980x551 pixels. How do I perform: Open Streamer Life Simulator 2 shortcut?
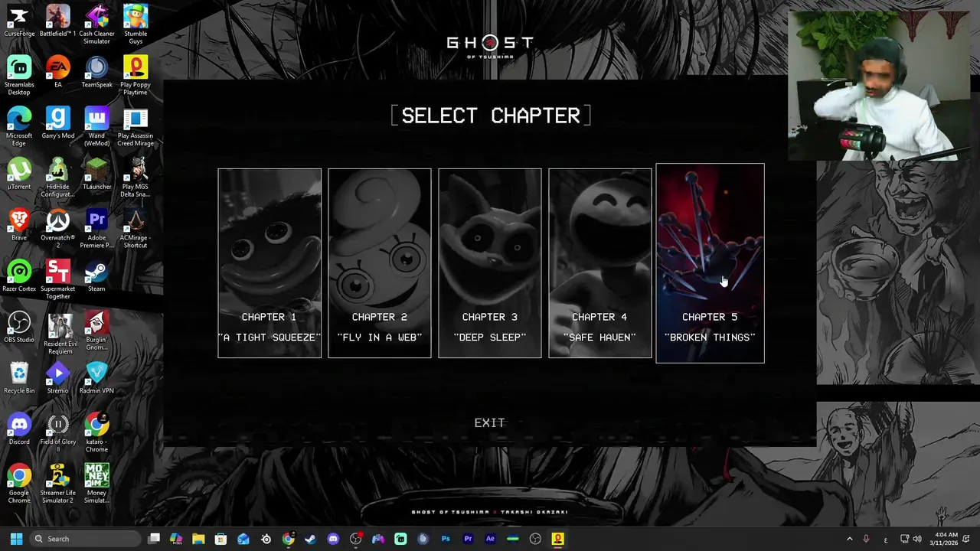(57, 484)
